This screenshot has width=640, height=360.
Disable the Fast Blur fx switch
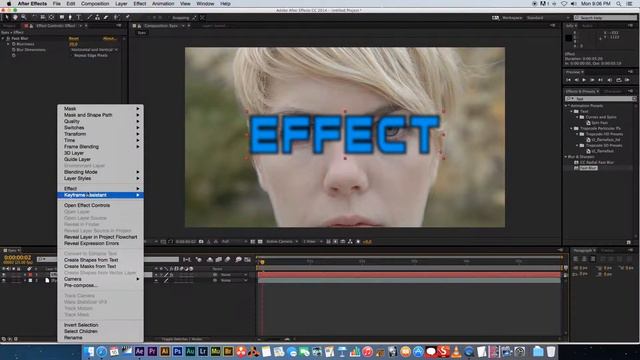pos(8,38)
